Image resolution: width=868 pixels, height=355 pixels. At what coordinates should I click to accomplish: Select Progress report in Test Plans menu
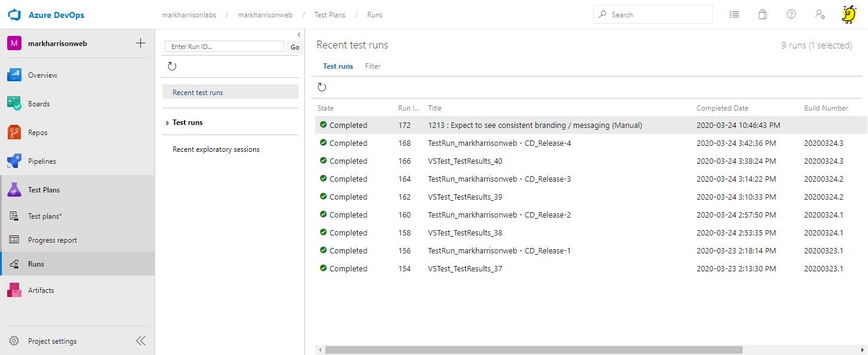[x=53, y=240]
